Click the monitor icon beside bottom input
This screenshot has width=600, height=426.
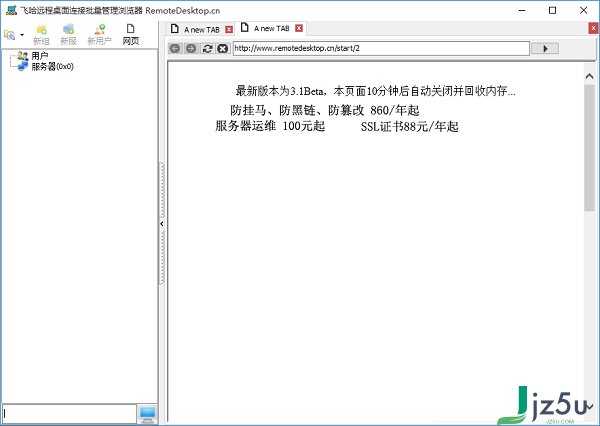tap(147, 414)
